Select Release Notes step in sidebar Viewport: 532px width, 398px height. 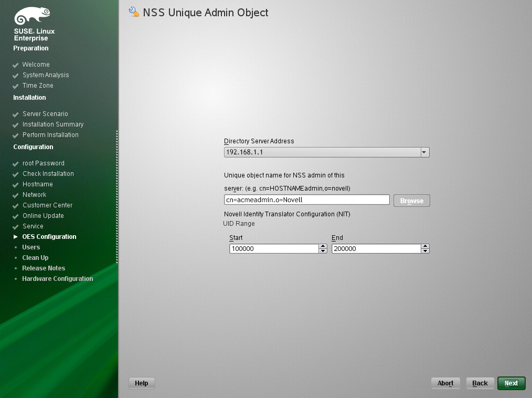coord(44,268)
